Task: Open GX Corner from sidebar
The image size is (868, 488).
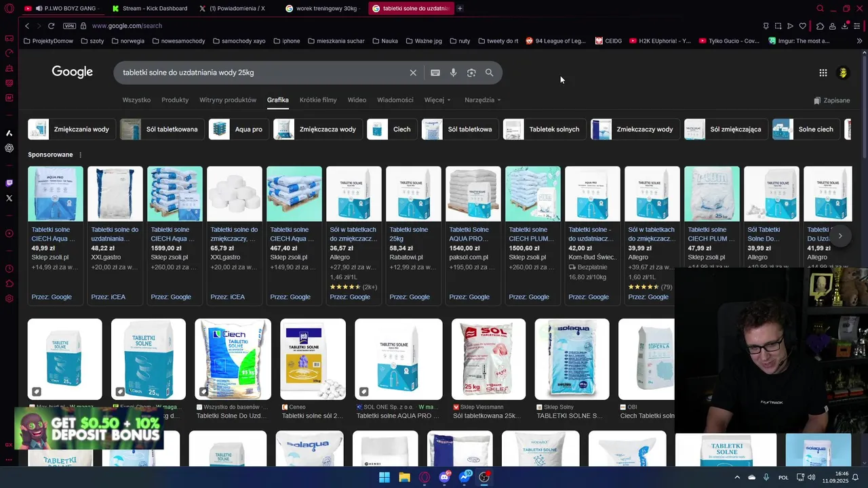Action: pyautogui.click(x=9, y=38)
